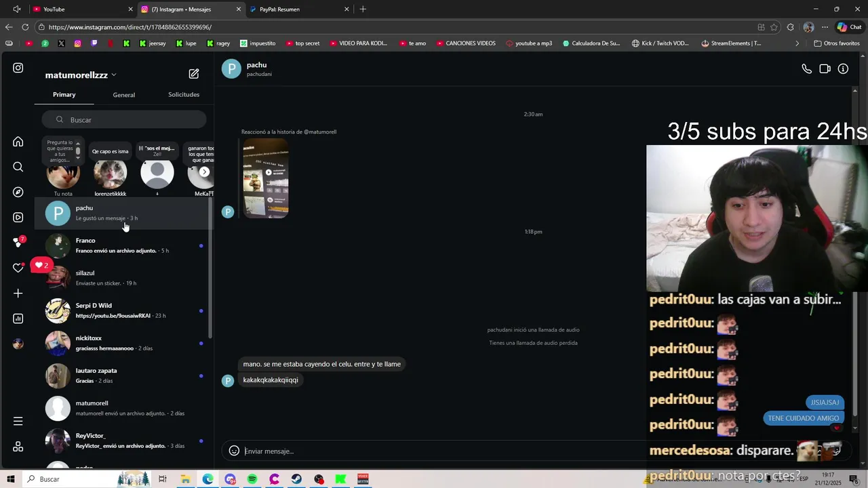The image size is (868, 488).
Task: Open browser extensions puzzle icon
Action: click(790, 27)
